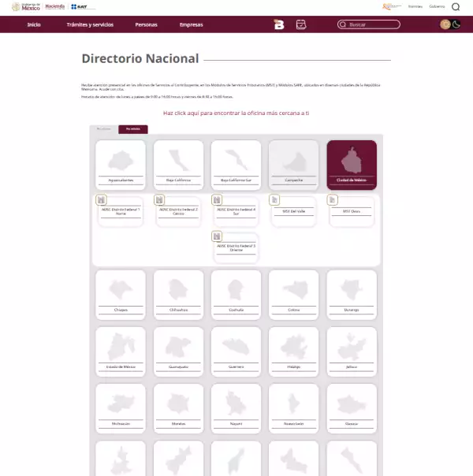Click document icon on ADSC Distrito Federal 3 Oriente
The image size is (473, 476).
[x=217, y=236]
